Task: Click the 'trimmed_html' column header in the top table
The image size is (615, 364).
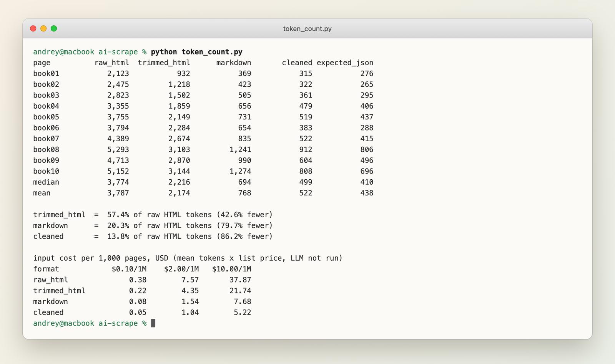Action: point(164,63)
